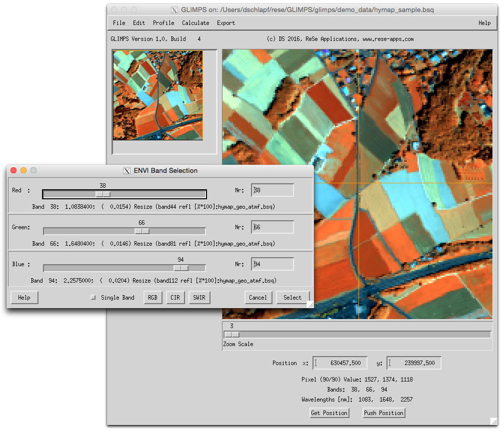The width and height of the screenshot is (504, 434).
Task: Click the Help button in Band Selection dialog
Action: click(x=24, y=298)
